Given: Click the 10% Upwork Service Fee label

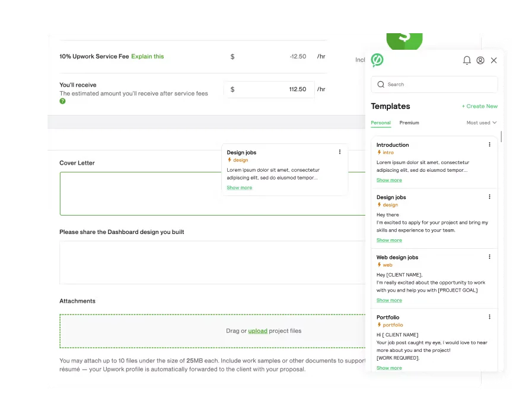Looking at the screenshot, I should [x=94, y=56].
